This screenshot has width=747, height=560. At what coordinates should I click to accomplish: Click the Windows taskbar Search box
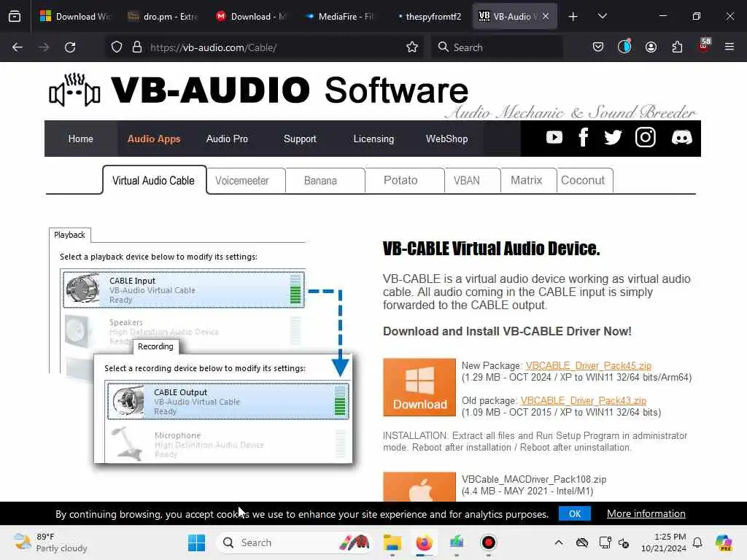tap(295, 542)
